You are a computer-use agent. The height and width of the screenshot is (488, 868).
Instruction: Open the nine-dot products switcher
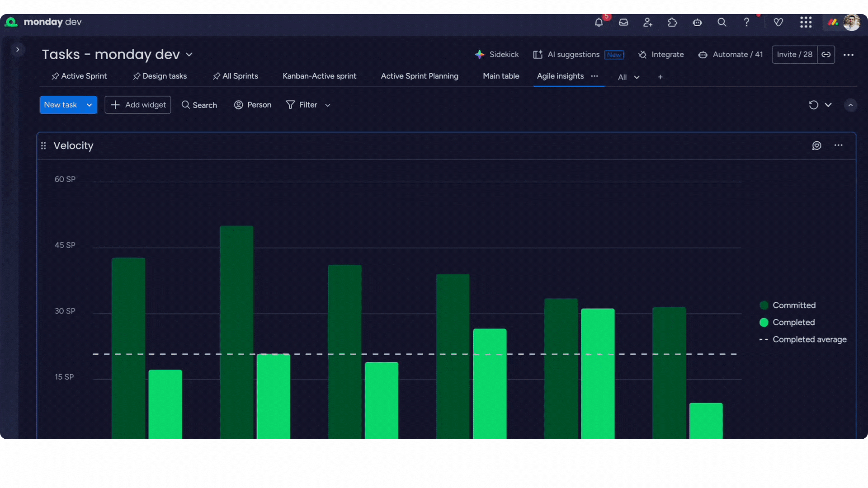coord(806,22)
